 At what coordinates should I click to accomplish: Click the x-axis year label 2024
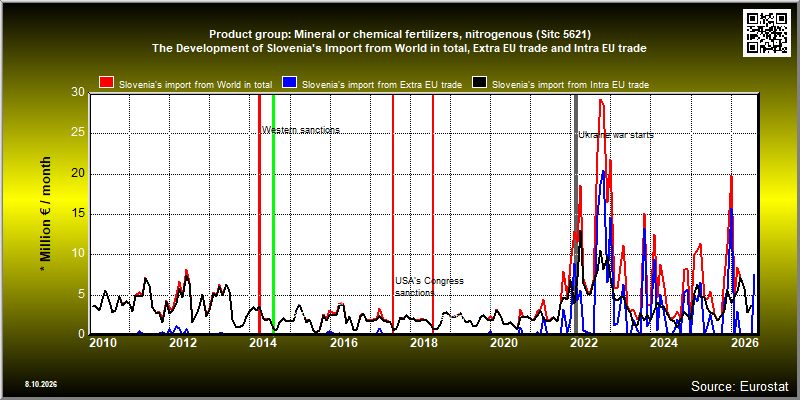(666, 342)
